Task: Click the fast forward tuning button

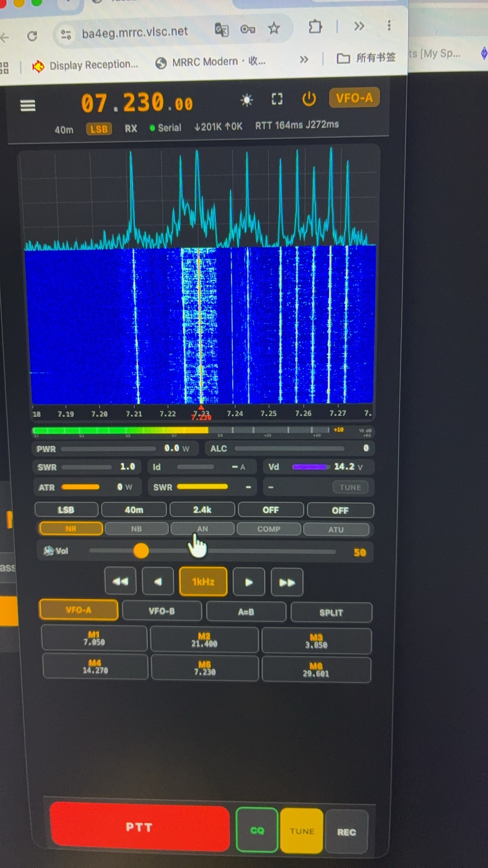Action: pyautogui.click(x=287, y=583)
